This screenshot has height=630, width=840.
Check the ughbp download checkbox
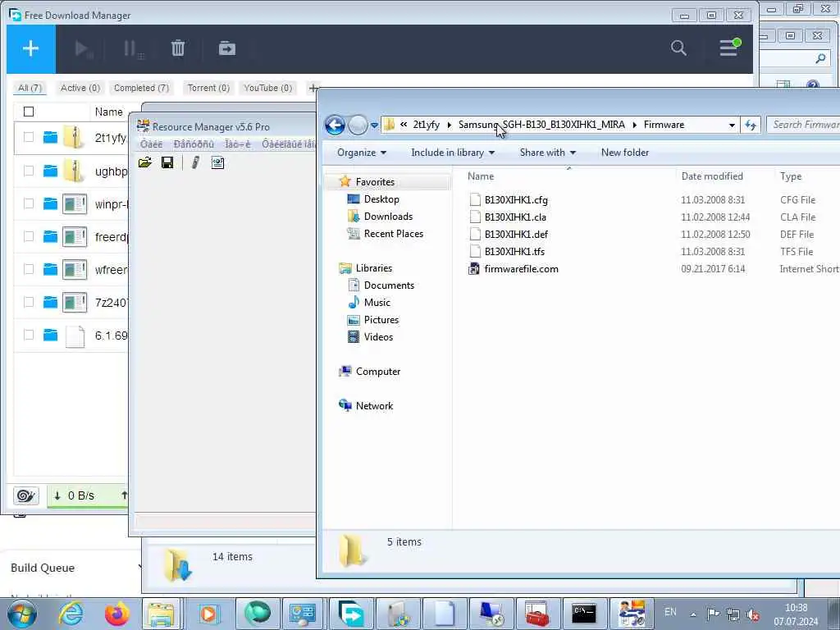pyautogui.click(x=29, y=171)
